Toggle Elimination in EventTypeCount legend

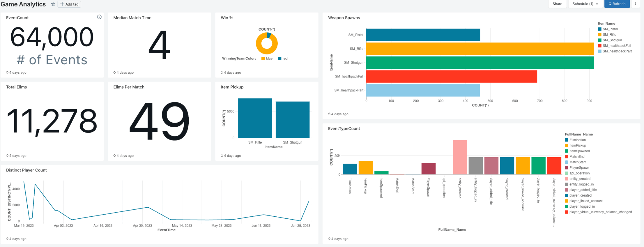(x=575, y=140)
